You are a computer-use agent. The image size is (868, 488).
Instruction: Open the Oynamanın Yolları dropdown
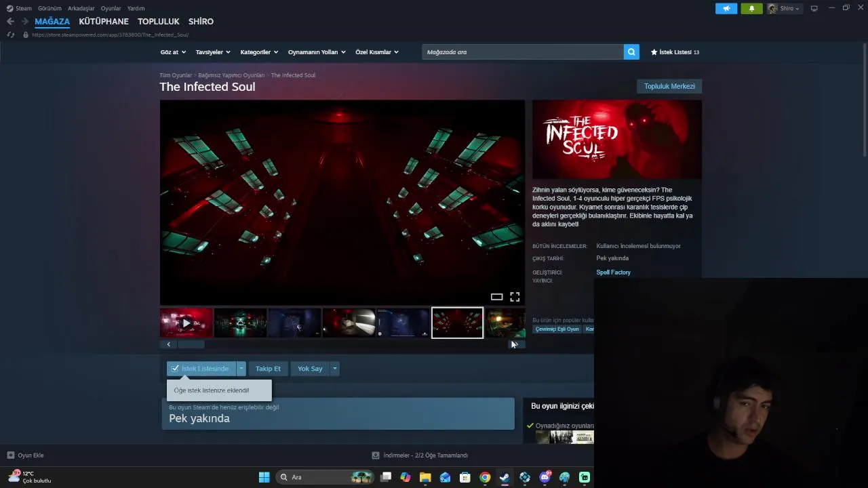coord(317,52)
